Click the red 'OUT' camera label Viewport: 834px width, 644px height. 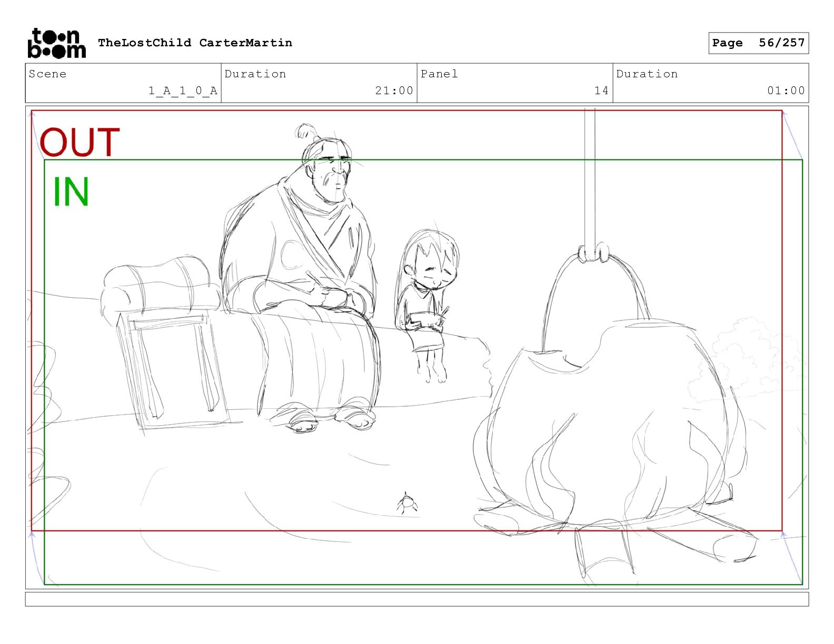(80, 142)
